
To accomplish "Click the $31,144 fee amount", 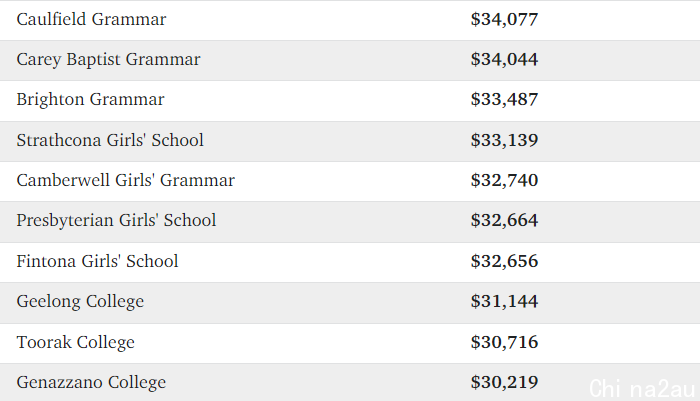I will 504,301.
